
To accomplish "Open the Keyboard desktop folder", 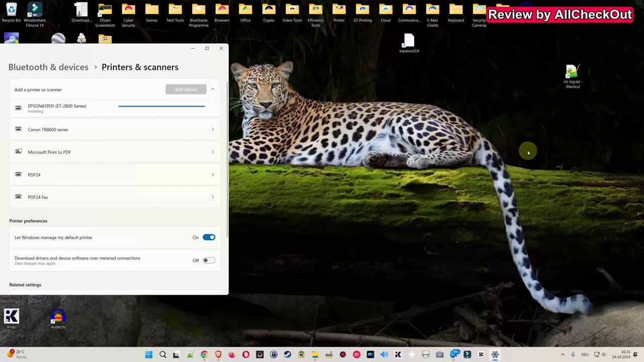I will [456, 13].
